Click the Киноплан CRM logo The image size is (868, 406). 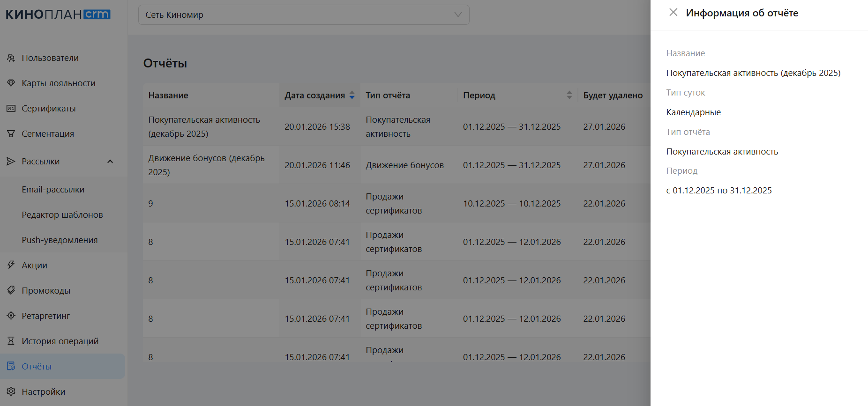coord(58,15)
